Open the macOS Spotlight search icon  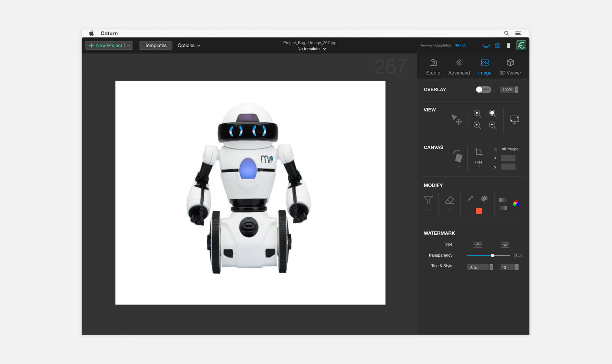[x=506, y=33]
